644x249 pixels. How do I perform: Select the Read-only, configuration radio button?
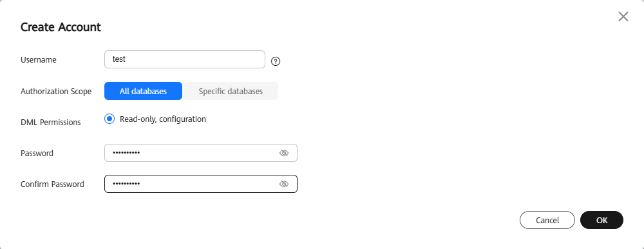109,119
